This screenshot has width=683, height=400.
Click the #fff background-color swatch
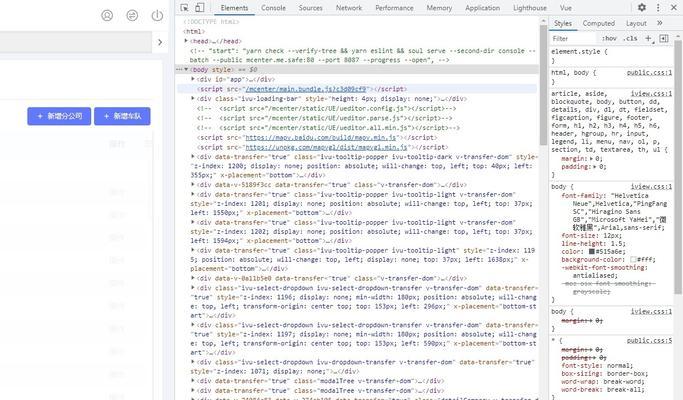click(633, 260)
